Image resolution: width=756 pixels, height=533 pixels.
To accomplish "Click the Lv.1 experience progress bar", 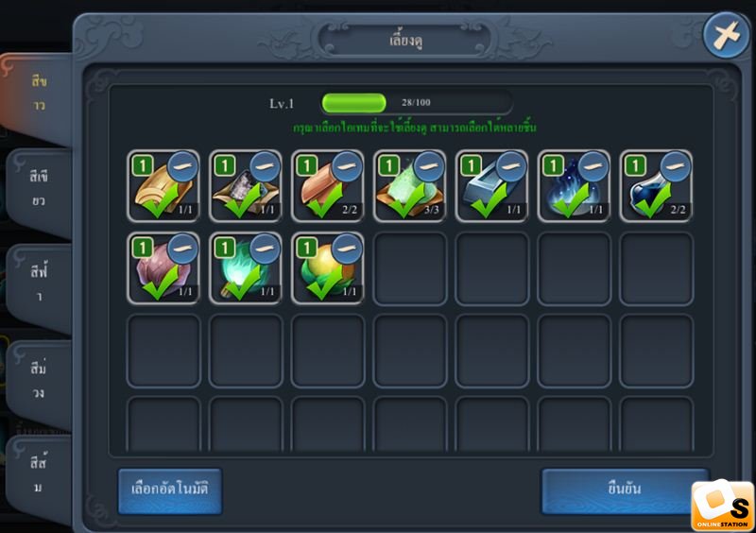I will (x=417, y=103).
